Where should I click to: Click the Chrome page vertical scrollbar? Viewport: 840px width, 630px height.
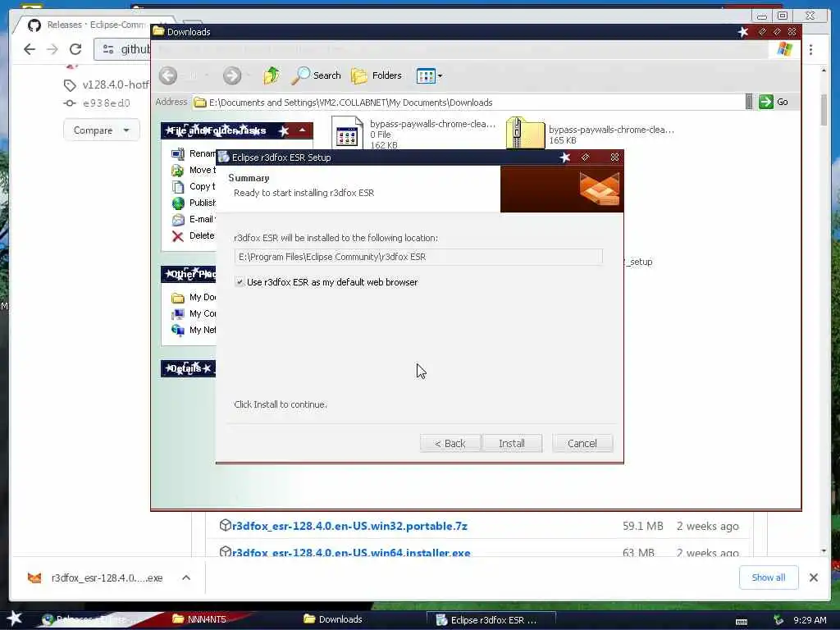pyautogui.click(x=824, y=110)
